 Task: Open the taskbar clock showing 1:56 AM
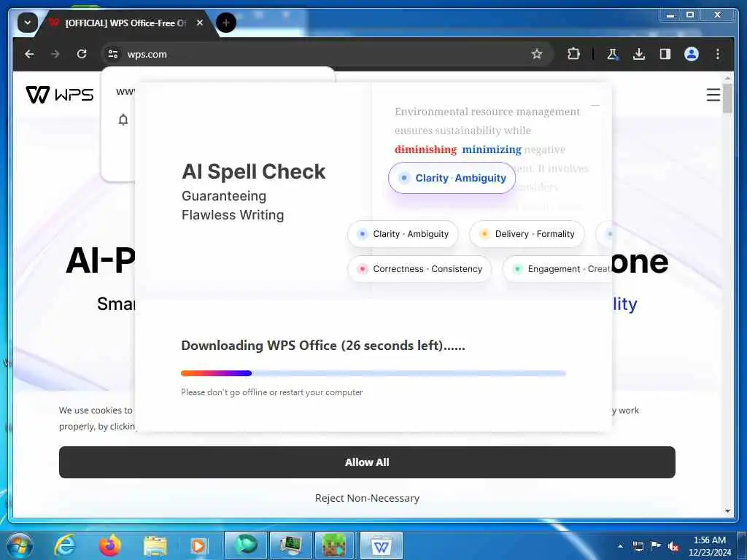(709, 546)
